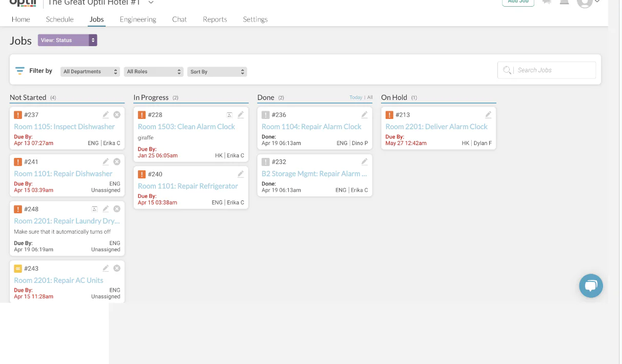Click 'HK | Dylan F' on job #213

tap(477, 143)
